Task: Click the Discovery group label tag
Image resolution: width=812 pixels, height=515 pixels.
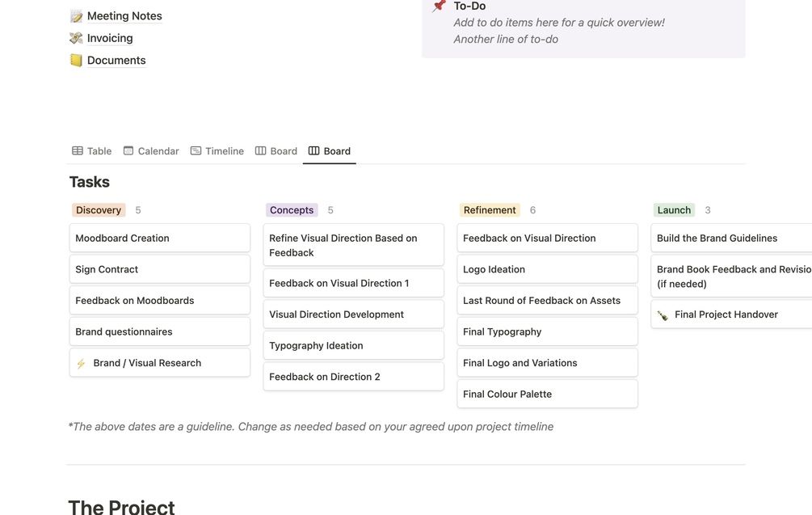Action: pos(99,210)
